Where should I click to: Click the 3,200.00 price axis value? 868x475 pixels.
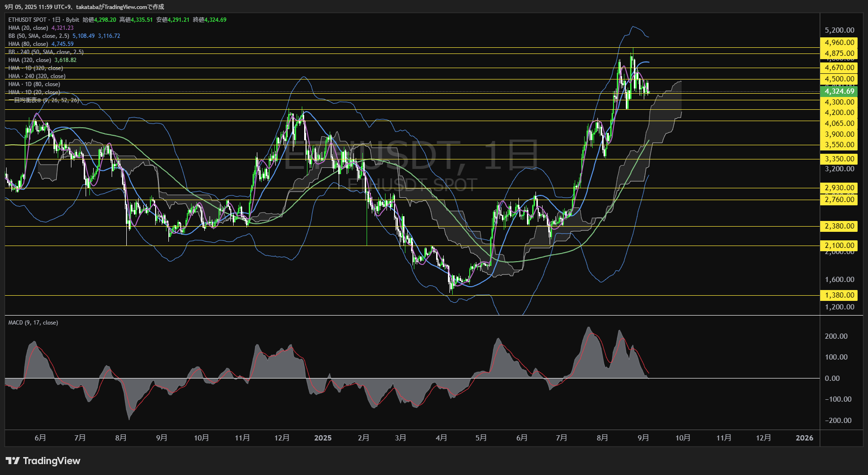(840, 169)
